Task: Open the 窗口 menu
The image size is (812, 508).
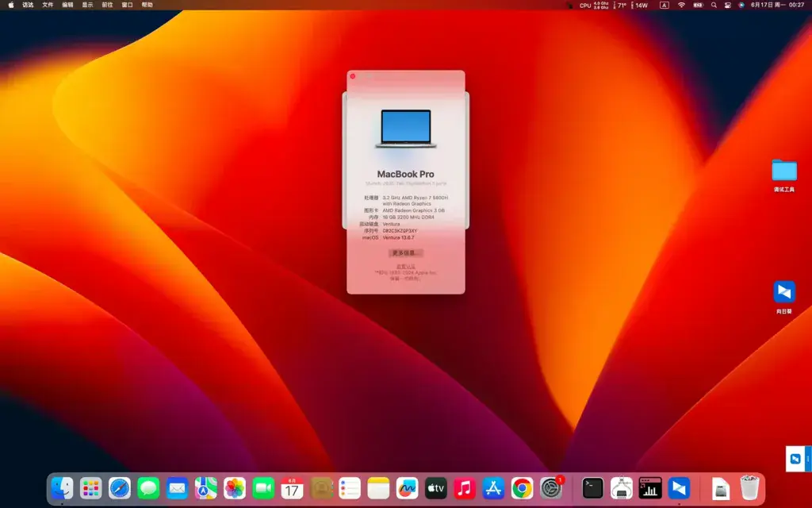Action: [127, 5]
